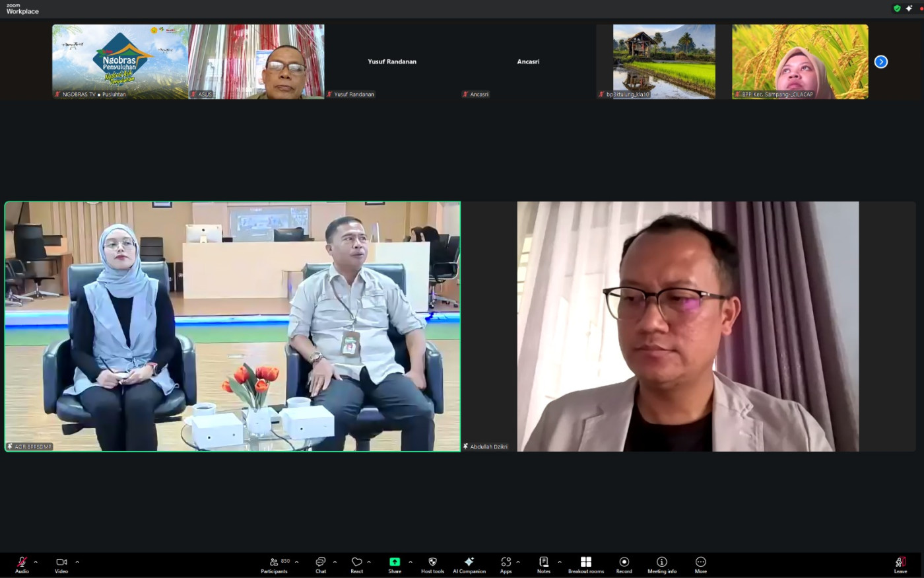
Task: Show Meeting info details
Action: (661, 564)
